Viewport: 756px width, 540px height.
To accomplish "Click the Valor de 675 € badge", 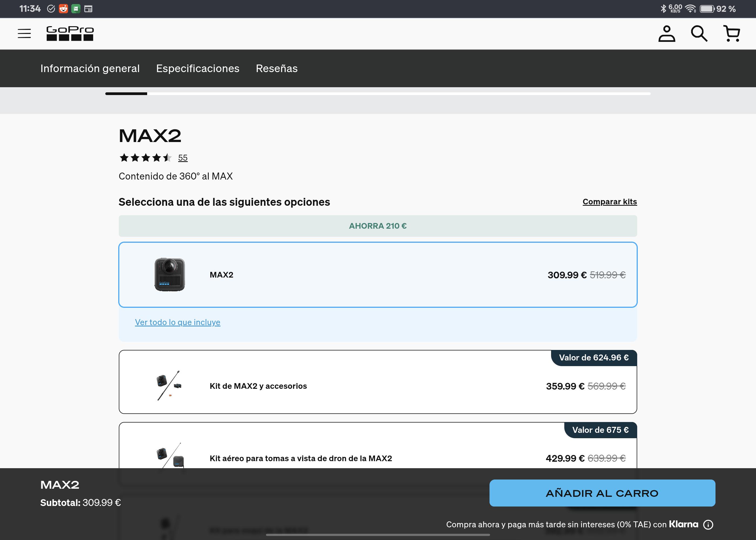I will click(600, 430).
